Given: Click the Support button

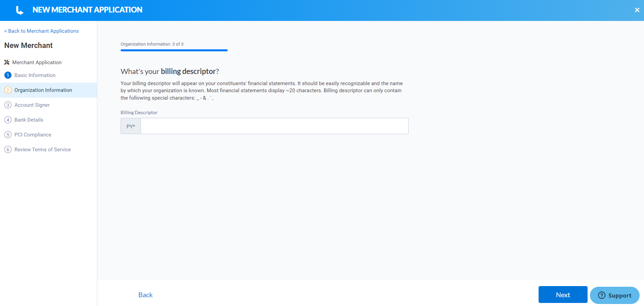Looking at the screenshot, I should tap(614, 295).
